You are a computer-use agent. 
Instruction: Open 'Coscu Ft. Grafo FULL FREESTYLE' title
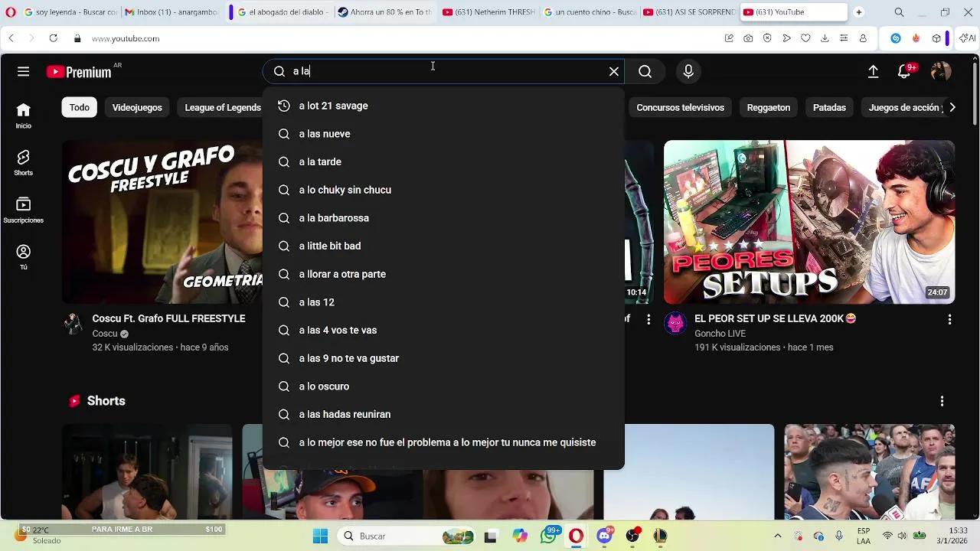pos(168,318)
